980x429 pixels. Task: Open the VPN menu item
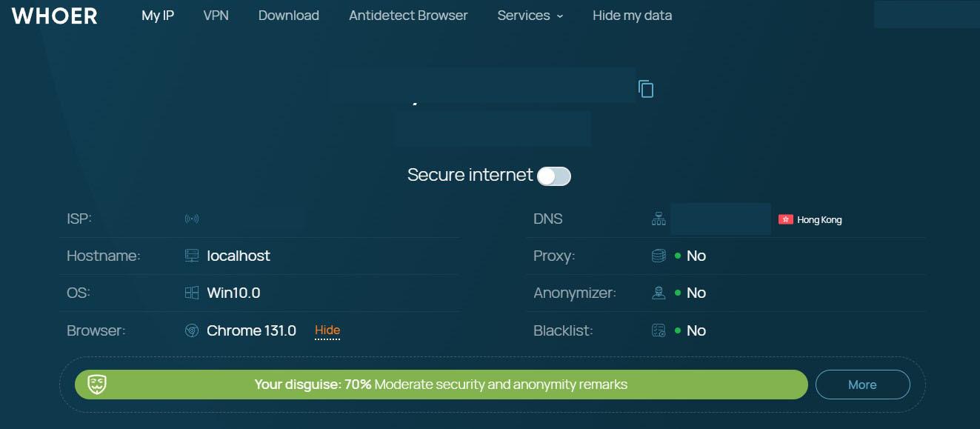coord(216,16)
